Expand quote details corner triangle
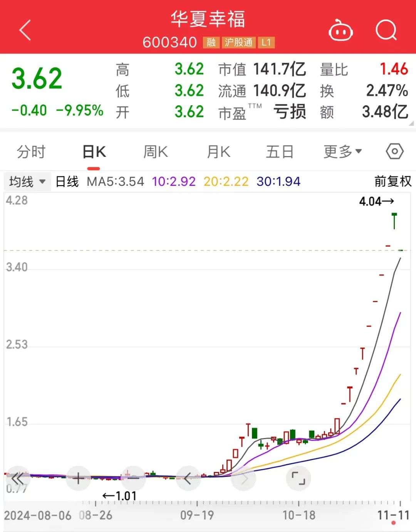This screenshot has height=532, width=416. [411, 123]
